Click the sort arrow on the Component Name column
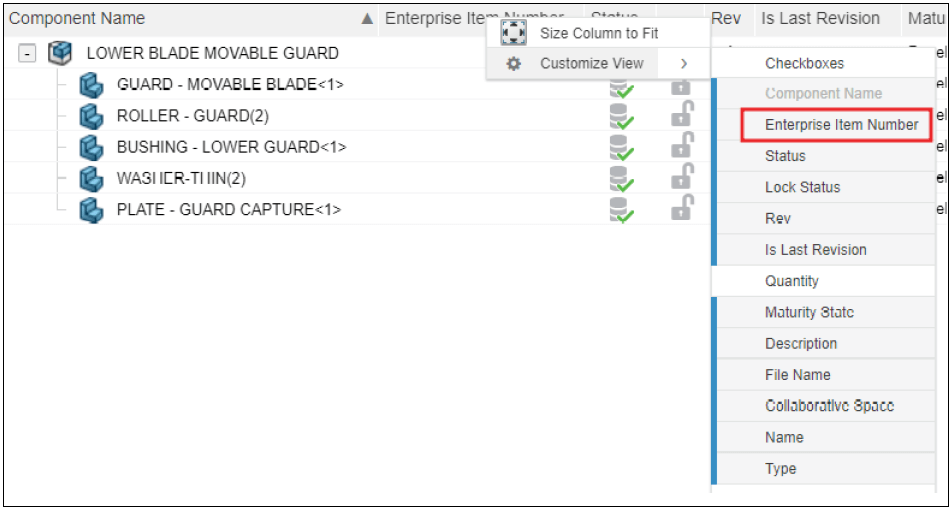Viewport: 952px width, 509px height. click(x=367, y=19)
